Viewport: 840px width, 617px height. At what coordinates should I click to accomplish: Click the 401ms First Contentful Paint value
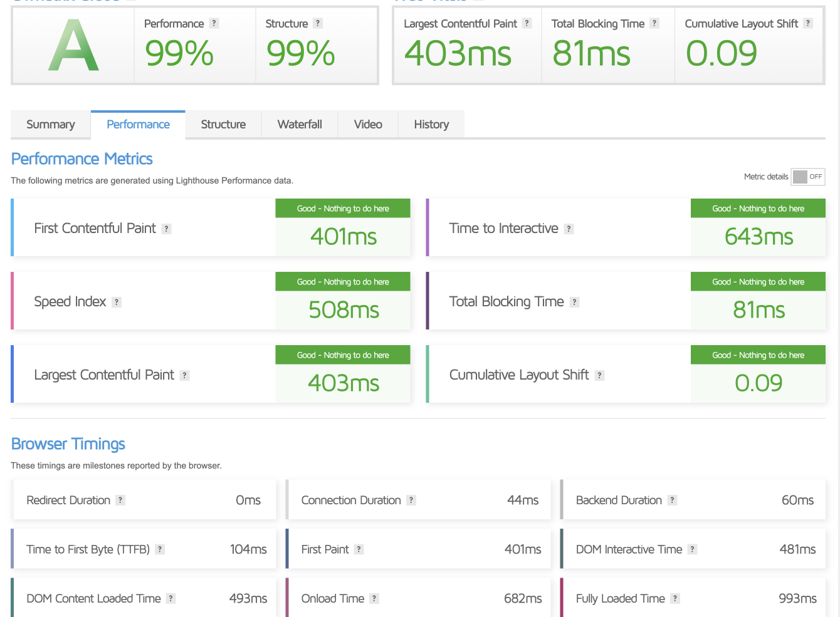point(344,237)
